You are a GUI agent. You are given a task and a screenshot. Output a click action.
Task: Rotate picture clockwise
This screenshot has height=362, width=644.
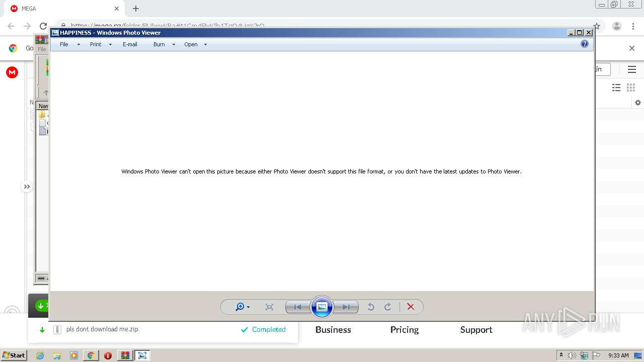388,307
